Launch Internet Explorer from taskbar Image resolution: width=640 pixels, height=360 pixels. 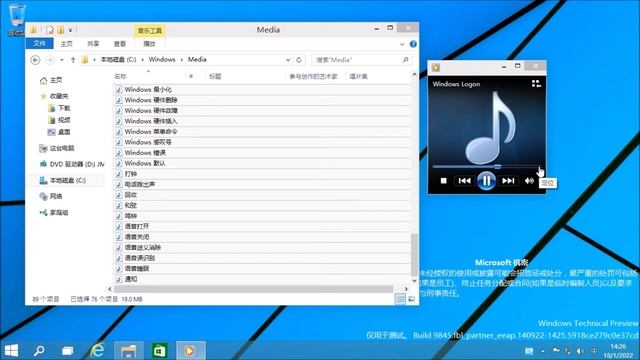click(x=97, y=350)
